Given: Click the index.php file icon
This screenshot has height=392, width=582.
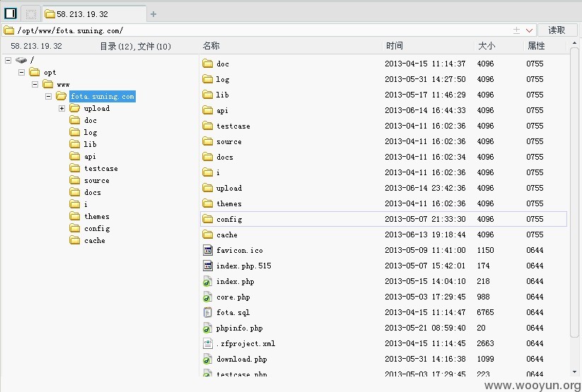Looking at the screenshot, I should point(207,282).
